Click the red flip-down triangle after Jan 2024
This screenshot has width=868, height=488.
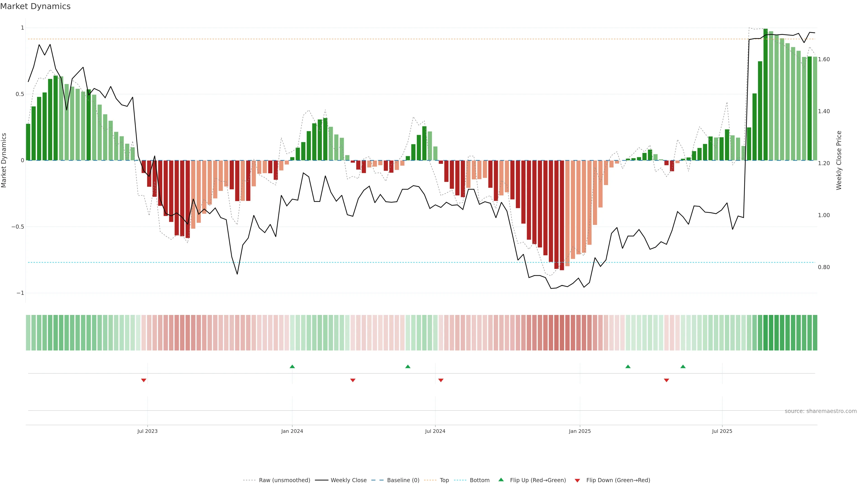click(x=353, y=380)
